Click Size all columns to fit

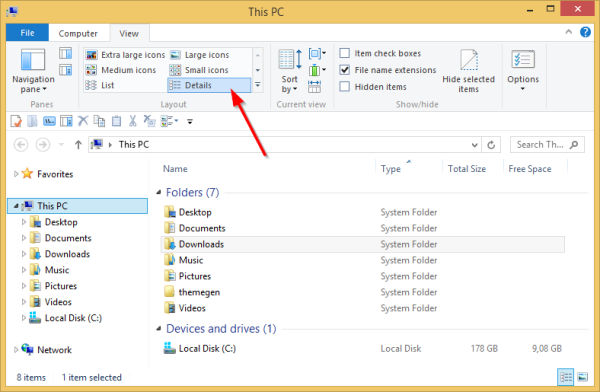[314, 87]
